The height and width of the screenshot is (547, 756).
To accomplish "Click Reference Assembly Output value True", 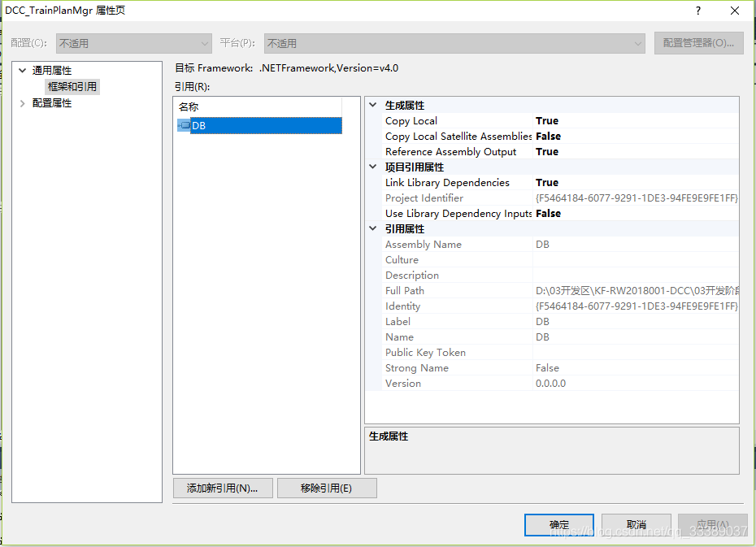I will [x=547, y=151].
